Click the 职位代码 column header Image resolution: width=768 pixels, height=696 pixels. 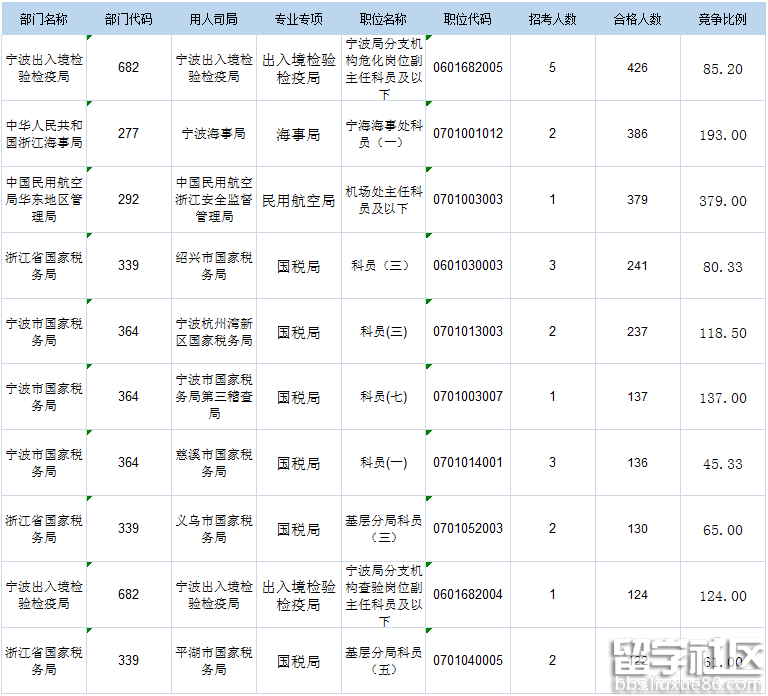click(467, 20)
